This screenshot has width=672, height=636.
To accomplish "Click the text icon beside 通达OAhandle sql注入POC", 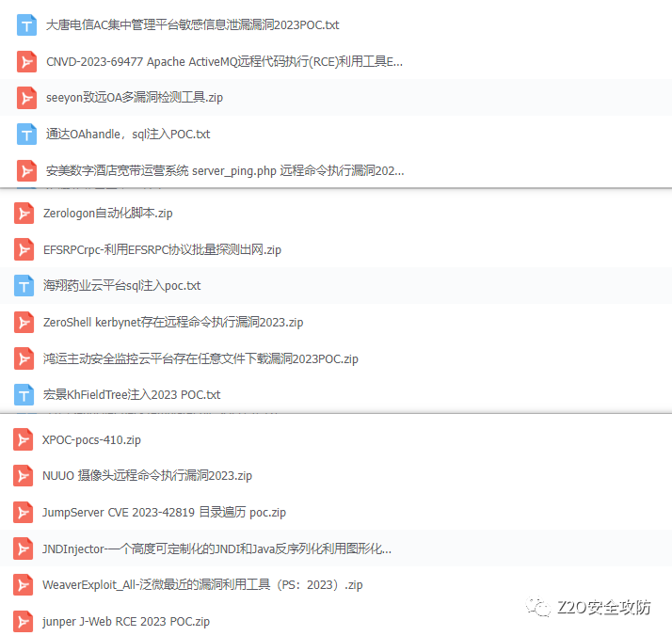I will pyautogui.click(x=26, y=134).
